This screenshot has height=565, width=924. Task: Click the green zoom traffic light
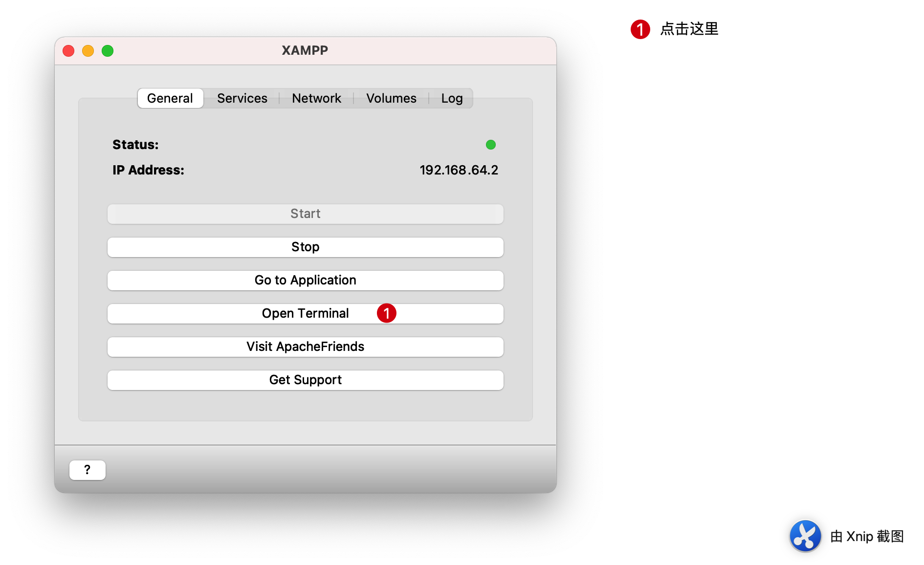point(107,50)
